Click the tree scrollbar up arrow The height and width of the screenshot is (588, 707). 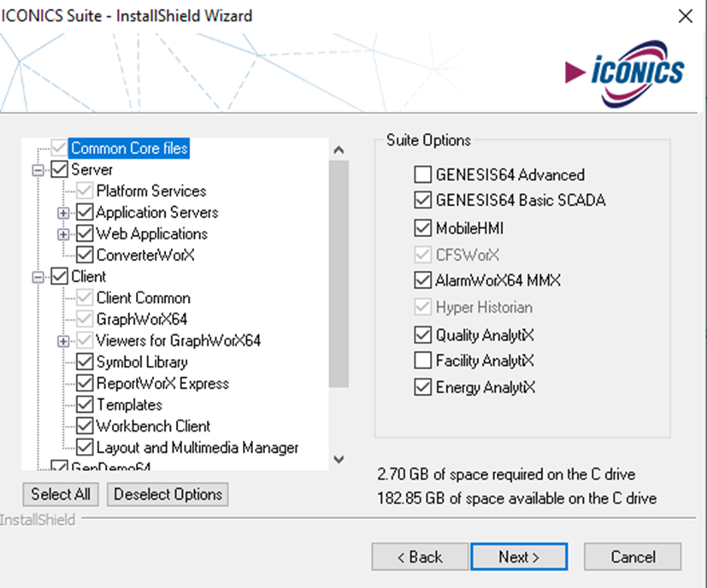tap(339, 150)
